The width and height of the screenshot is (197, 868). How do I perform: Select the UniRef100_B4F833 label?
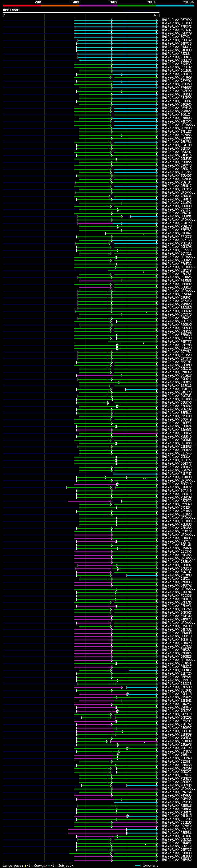click(x=177, y=50)
